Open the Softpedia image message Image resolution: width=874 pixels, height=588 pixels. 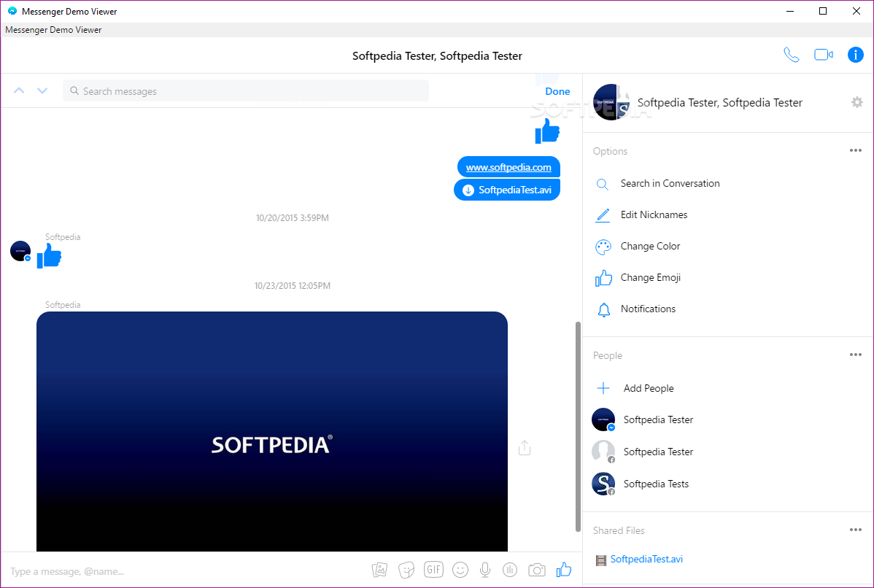[272, 431]
